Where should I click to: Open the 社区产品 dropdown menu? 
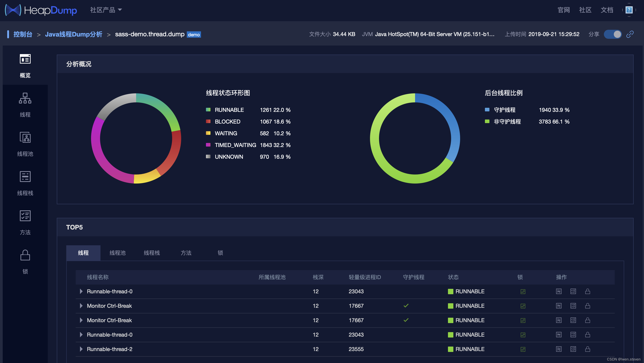(x=106, y=10)
